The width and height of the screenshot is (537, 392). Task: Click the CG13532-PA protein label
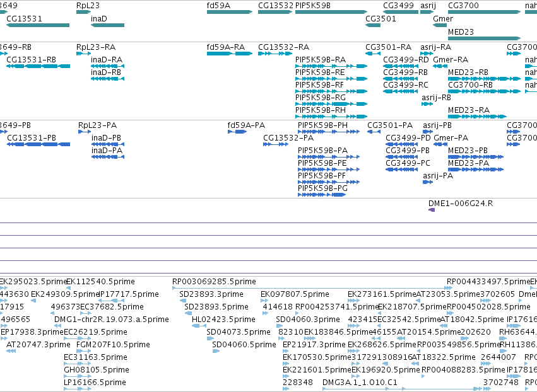(288, 138)
